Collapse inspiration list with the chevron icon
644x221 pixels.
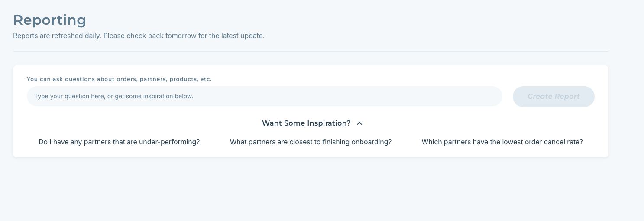click(x=359, y=123)
